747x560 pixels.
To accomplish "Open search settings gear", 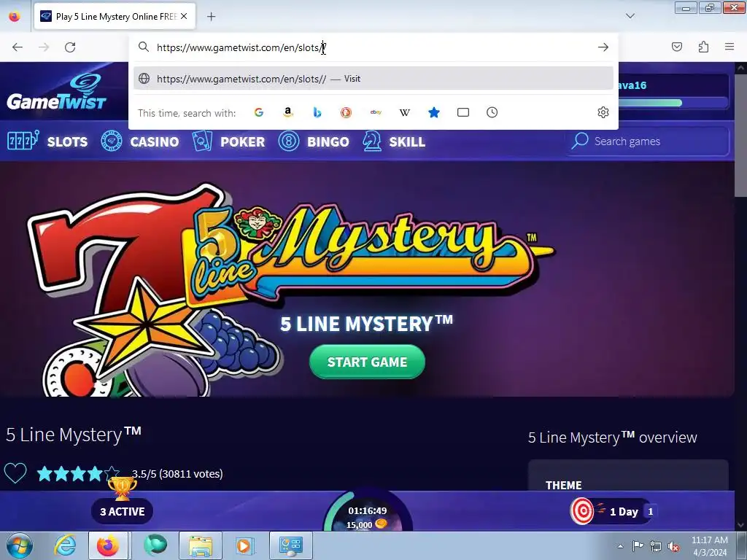I will click(603, 112).
